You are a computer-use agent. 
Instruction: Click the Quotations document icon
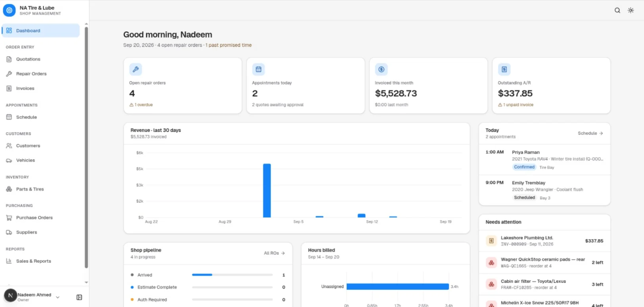[x=9, y=59]
